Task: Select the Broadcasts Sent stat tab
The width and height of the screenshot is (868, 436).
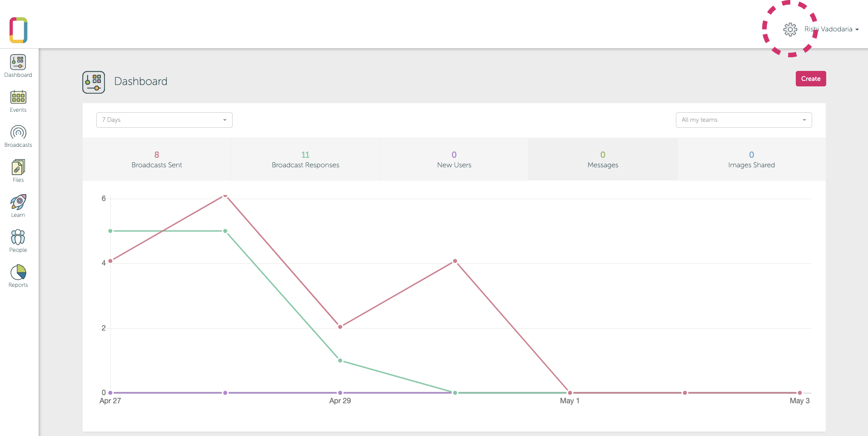Action: pos(157,160)
